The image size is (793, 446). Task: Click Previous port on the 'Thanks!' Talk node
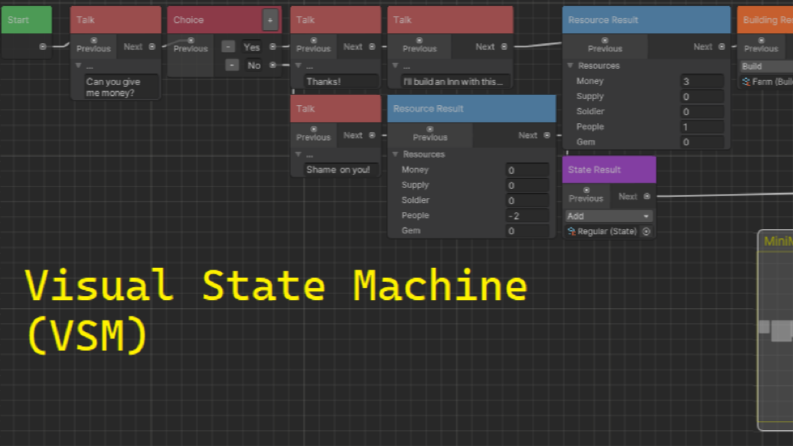[x=314, y=40]
